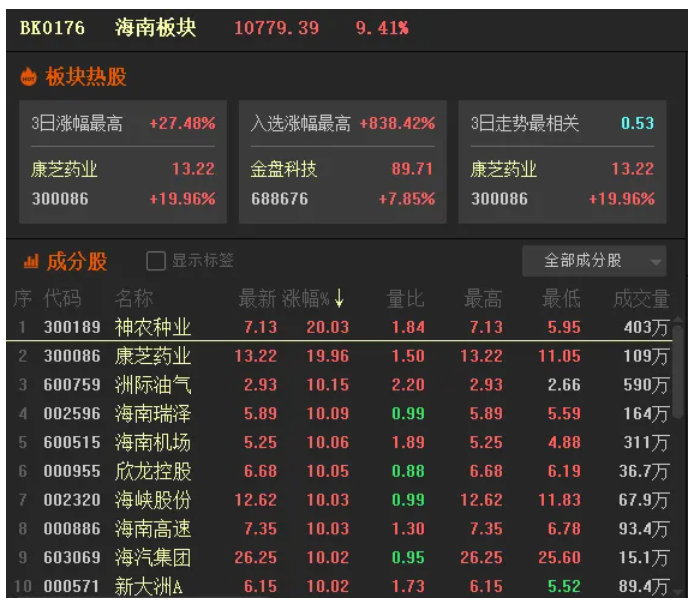Screen dimensions: 693x607
Task: Click the 最高 column header
Action: tap(483, 298)
